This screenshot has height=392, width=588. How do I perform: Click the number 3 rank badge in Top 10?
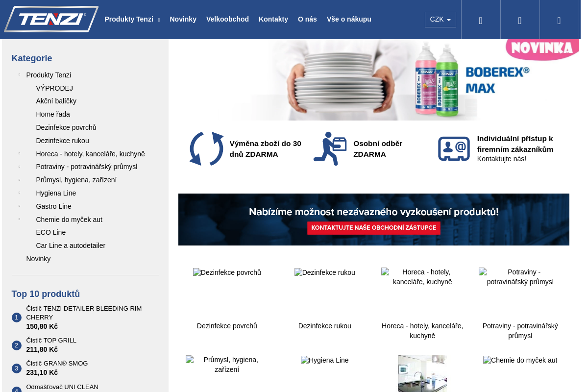[x=17, y=368]
